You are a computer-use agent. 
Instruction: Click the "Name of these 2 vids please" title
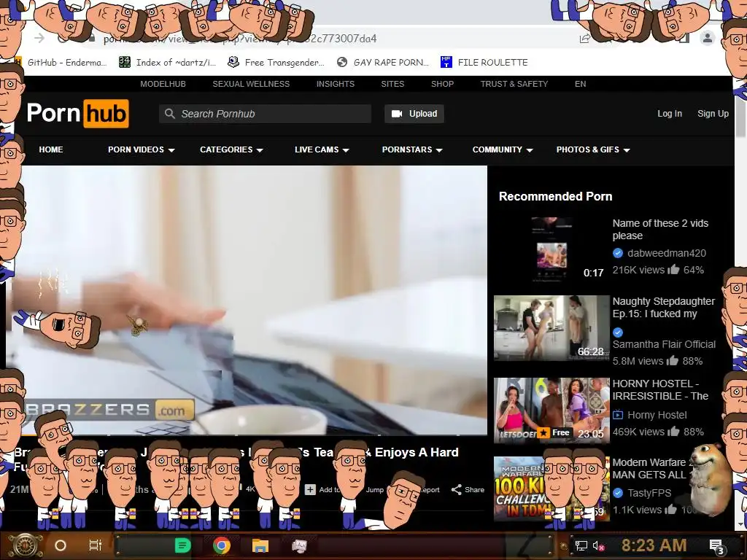coord(660,230)
